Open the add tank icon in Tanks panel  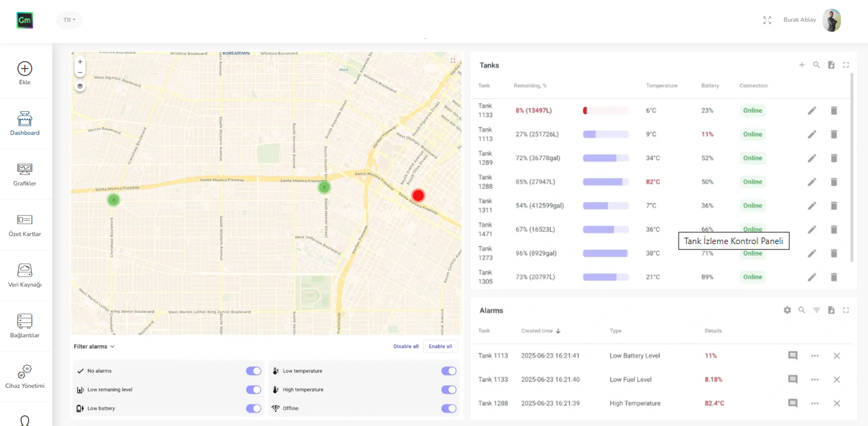point(802,65)
